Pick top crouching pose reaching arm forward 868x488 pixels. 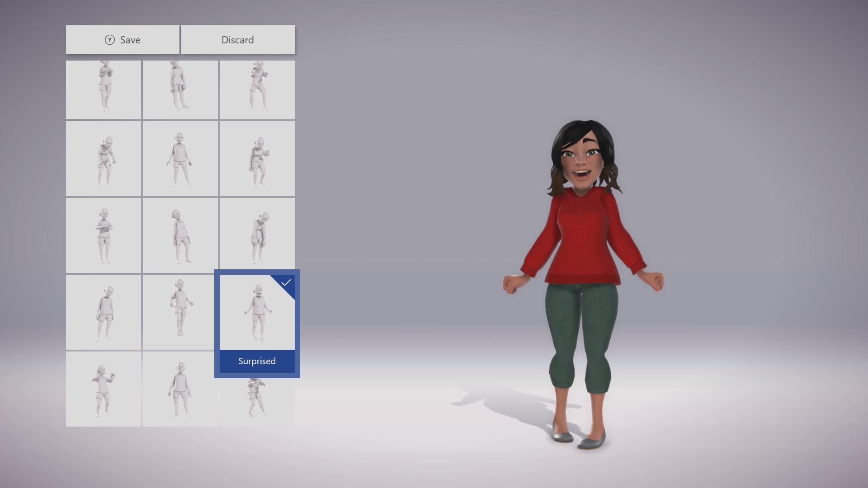click(257, 90)
